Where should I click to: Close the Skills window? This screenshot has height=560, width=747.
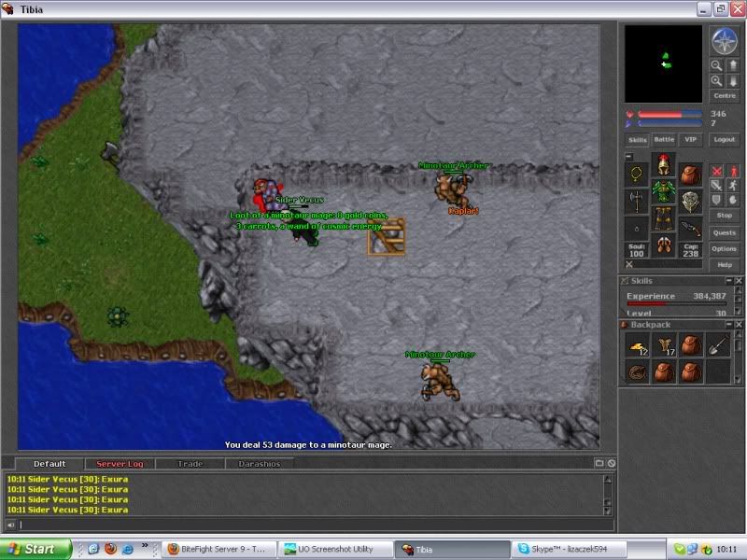click(x=739, y=281)
